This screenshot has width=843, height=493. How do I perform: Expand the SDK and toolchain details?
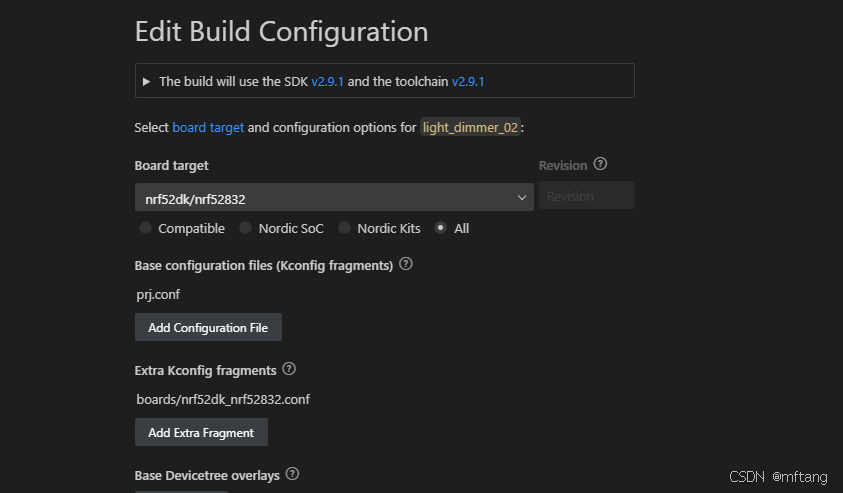tap(146, 81)
